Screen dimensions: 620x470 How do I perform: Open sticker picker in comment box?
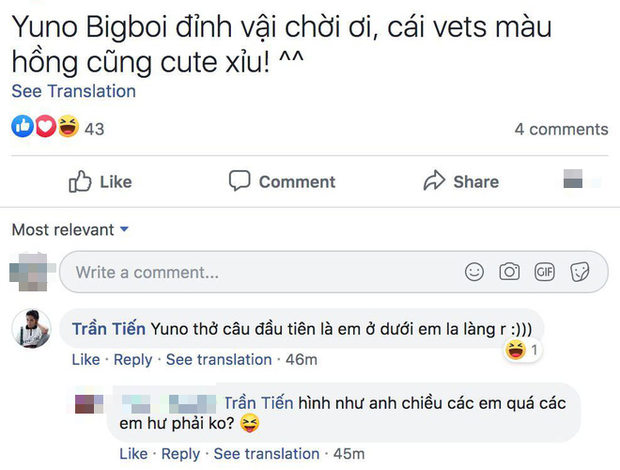(x=579, y=272)
